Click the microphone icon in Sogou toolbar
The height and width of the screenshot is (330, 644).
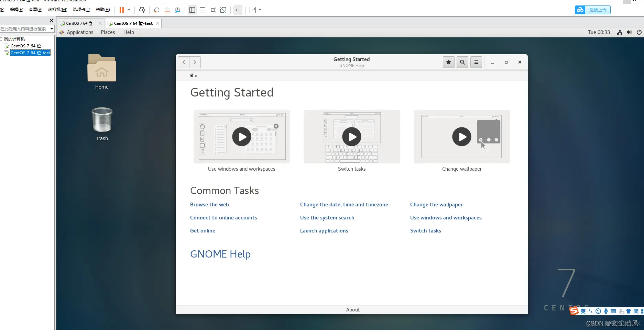(606, 311)
